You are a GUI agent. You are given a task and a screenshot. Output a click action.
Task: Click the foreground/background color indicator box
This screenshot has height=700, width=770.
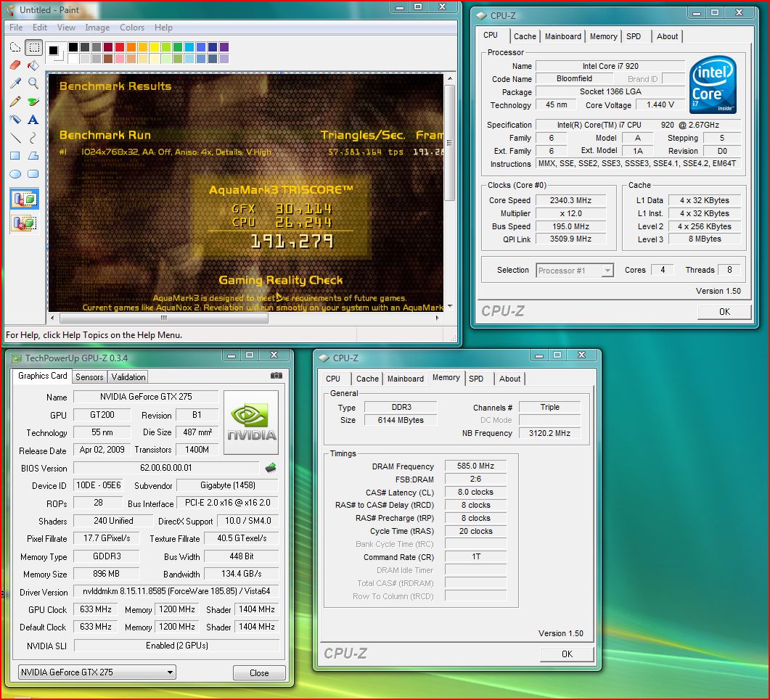click(55, 52)
